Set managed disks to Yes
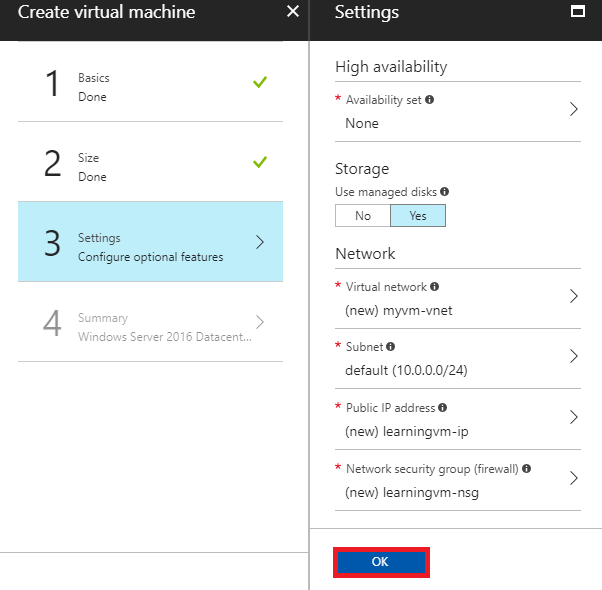Screen dimensions: 602x590 tap(417, 215)
